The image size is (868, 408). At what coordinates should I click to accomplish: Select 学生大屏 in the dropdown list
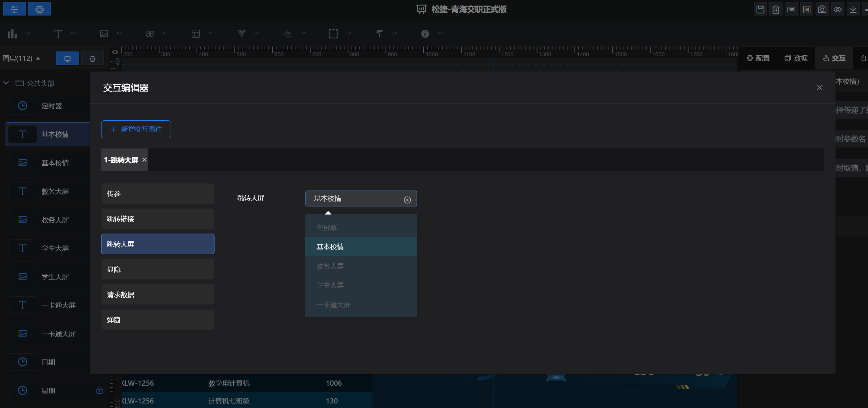[x=361, y=285]
